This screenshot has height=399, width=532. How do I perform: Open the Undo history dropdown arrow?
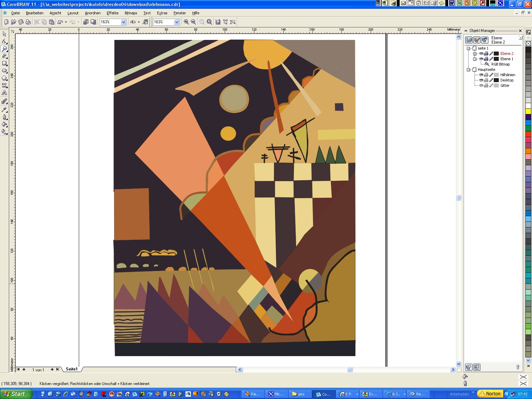(66, 22)
